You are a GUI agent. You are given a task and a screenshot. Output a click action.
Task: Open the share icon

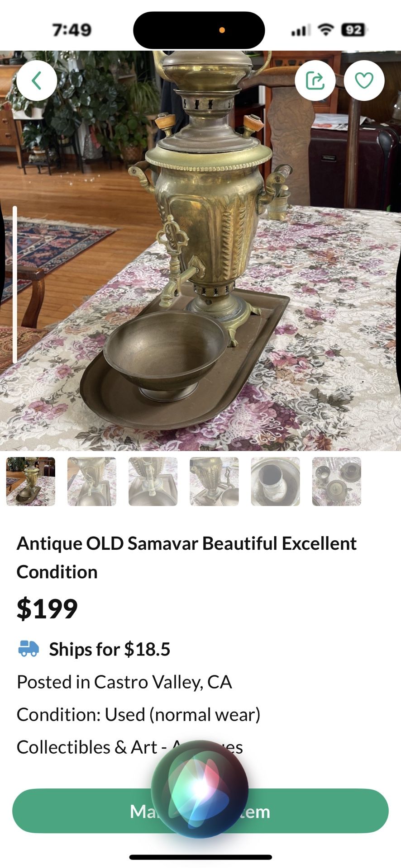click(315, 80)
